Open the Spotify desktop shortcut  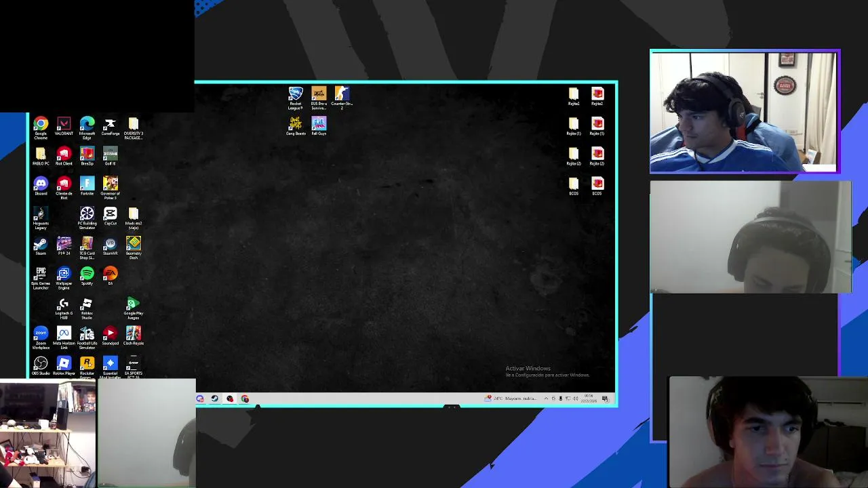tap(87, 276)
